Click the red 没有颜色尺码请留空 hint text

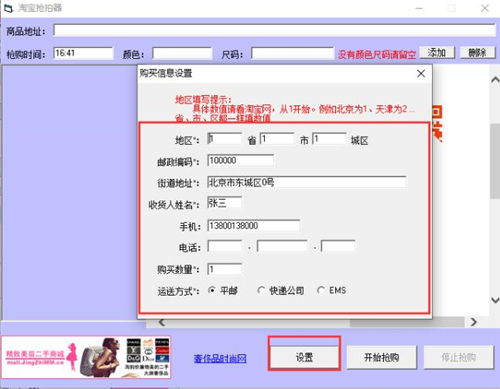pos(377,54)
